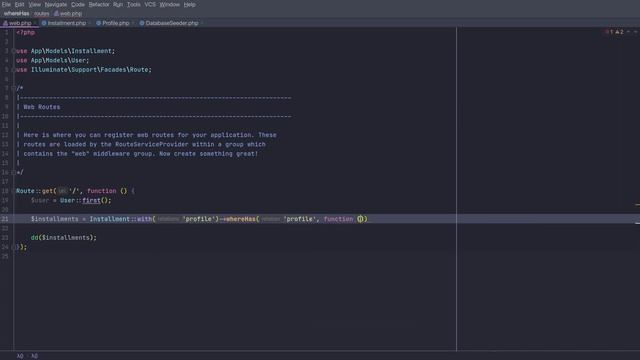Click the second lambda breadcrumb in bottom bar
This screenshot has height=360, width=640.
tap(34, 356)
